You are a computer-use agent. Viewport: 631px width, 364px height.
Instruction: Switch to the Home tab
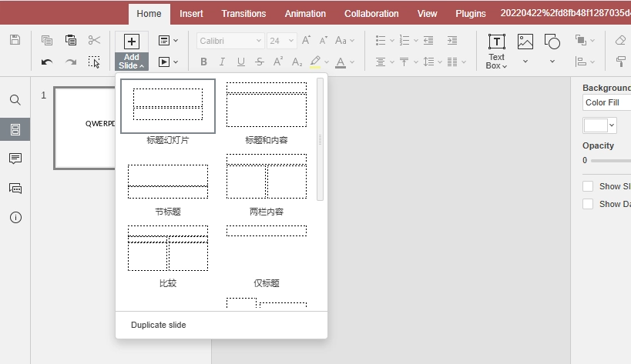pyautogui.click(x=149, y=14)
